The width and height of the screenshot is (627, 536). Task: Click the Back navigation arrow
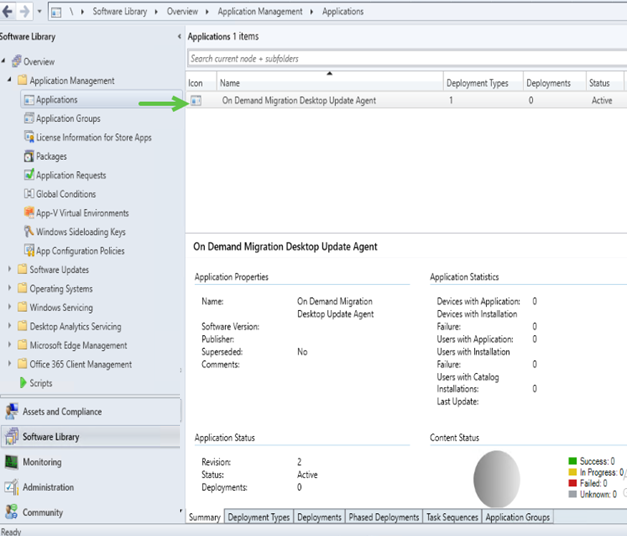point(8,12)
